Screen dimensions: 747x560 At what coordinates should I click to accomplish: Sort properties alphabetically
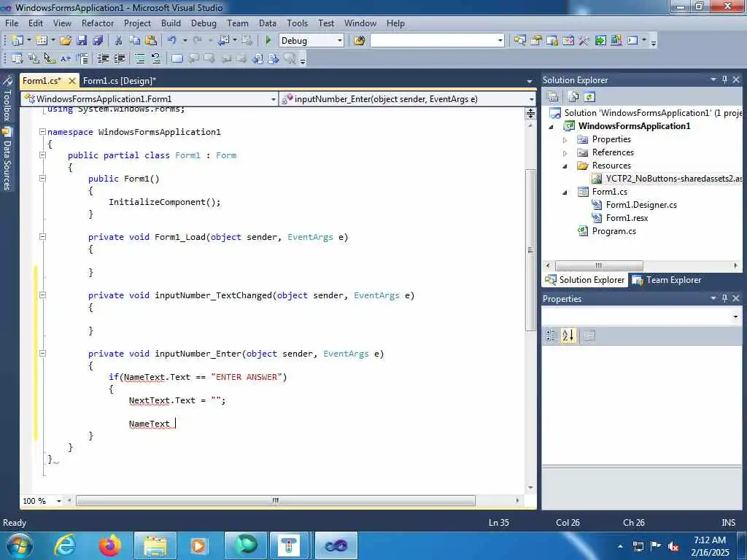[x=568, y=335]
